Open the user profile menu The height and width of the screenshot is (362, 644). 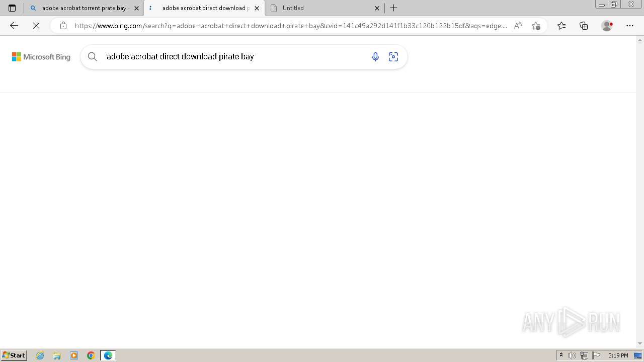(607, 26)
